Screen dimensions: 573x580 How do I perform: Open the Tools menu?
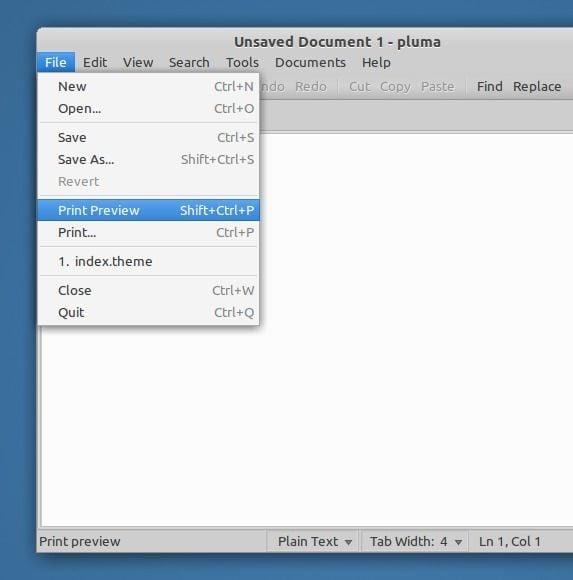(242, 63)
